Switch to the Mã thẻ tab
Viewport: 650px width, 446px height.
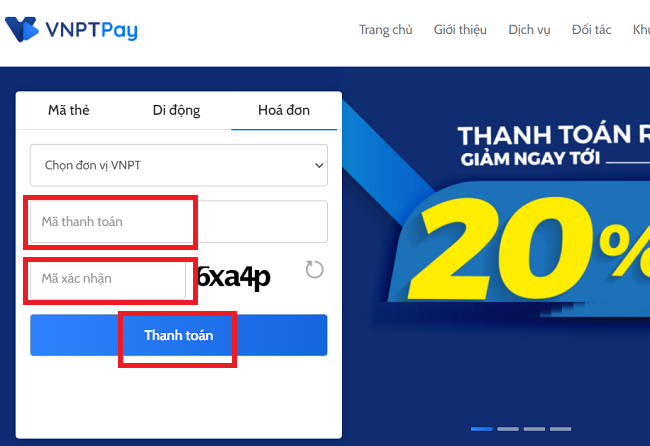tap(69, 110)
